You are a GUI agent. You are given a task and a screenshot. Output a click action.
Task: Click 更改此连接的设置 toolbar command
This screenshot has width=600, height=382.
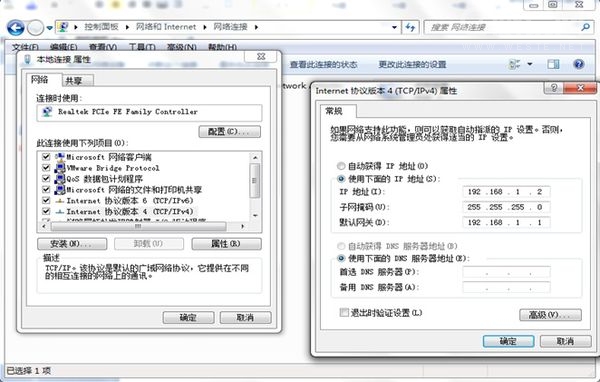[x=412, y=64]
